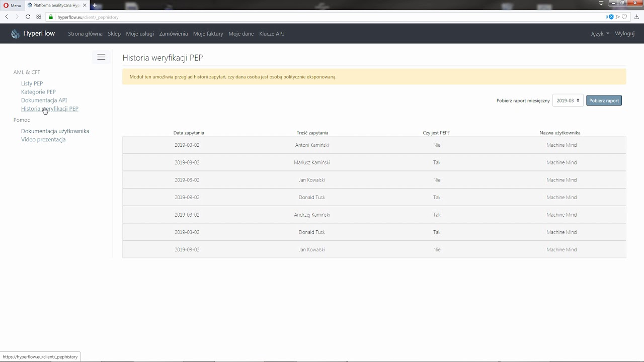Image resolution: width=644 pixels, height=362 pixels.
Task: Click the Mariusz Kamiński query cell
Action: click(312, 162)
